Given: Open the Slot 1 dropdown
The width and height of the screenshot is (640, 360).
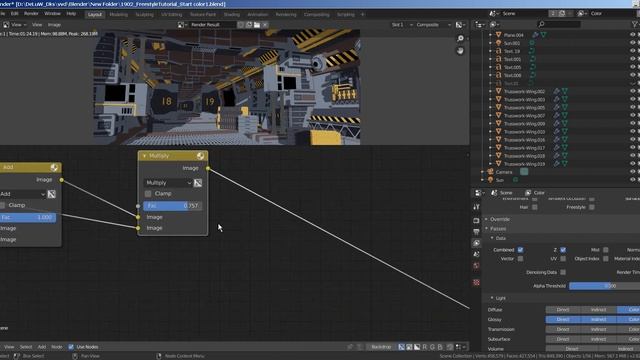Looking at the screenshot, I should (402, 24).
